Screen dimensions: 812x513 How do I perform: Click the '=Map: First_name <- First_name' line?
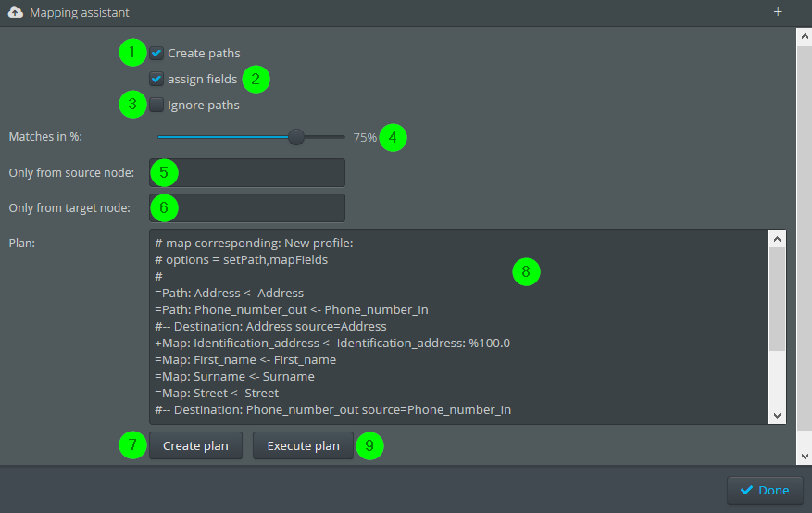click(245, 360)
